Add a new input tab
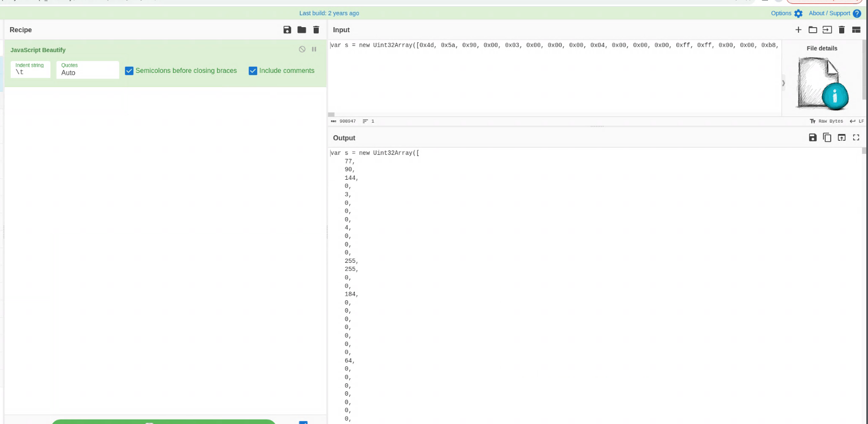This screenshot has width=868, height=424. tap(798, 30)
